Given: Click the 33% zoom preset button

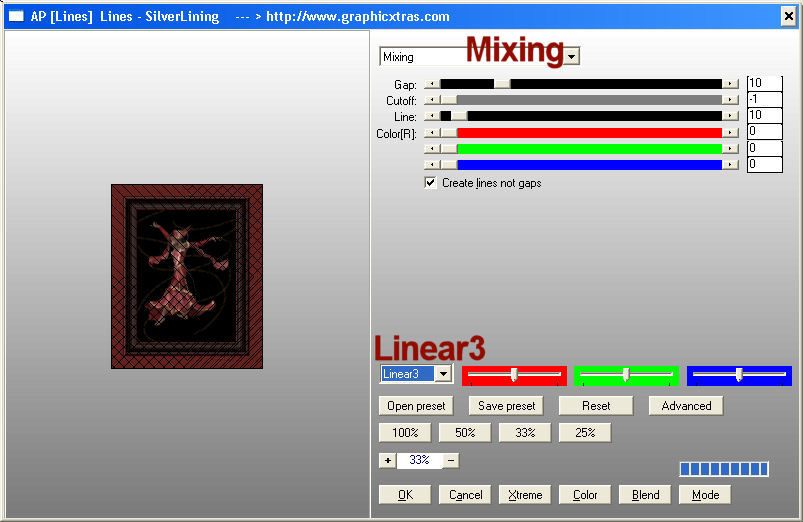Looking at the screenshot, I should point(525,433).
